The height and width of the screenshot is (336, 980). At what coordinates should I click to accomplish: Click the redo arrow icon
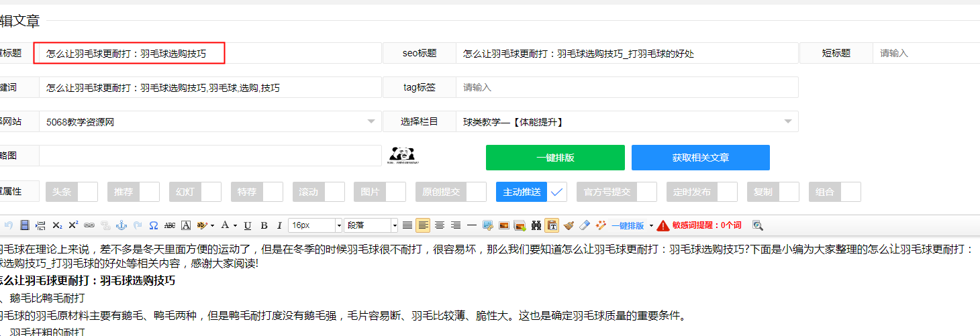[138, 225]
